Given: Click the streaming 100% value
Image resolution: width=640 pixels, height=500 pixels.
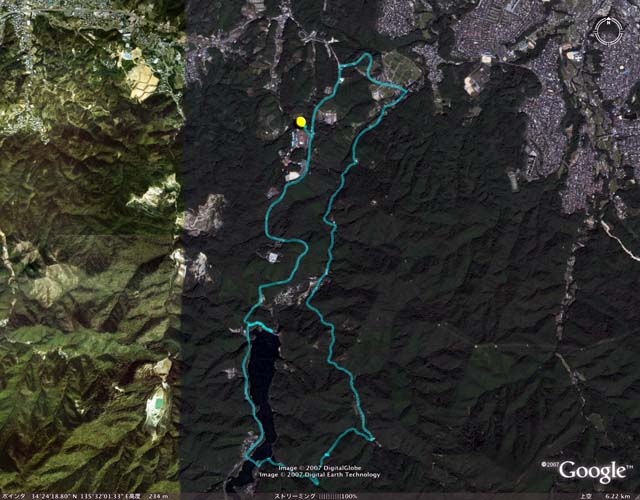Looking at the screenshot, I should [349, 496].
